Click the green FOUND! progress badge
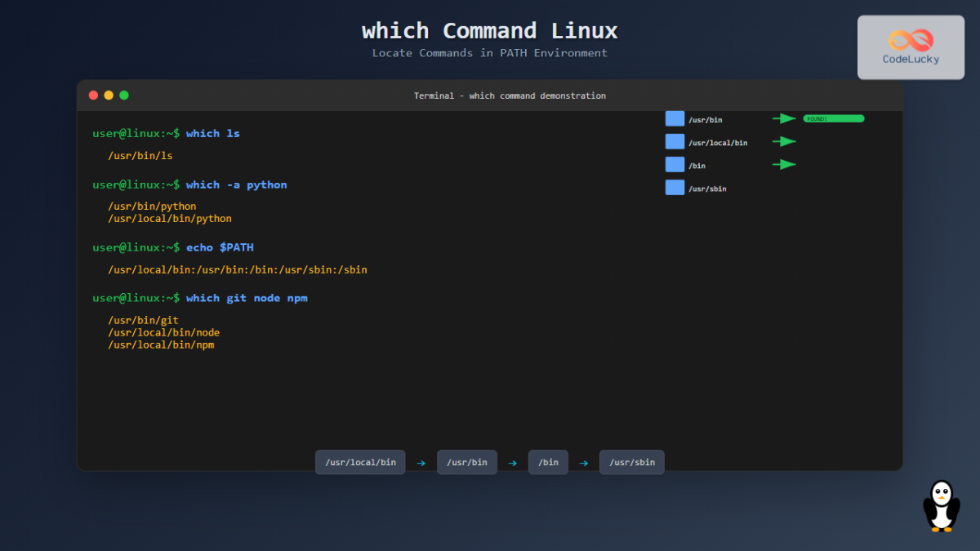 point(832,118)
